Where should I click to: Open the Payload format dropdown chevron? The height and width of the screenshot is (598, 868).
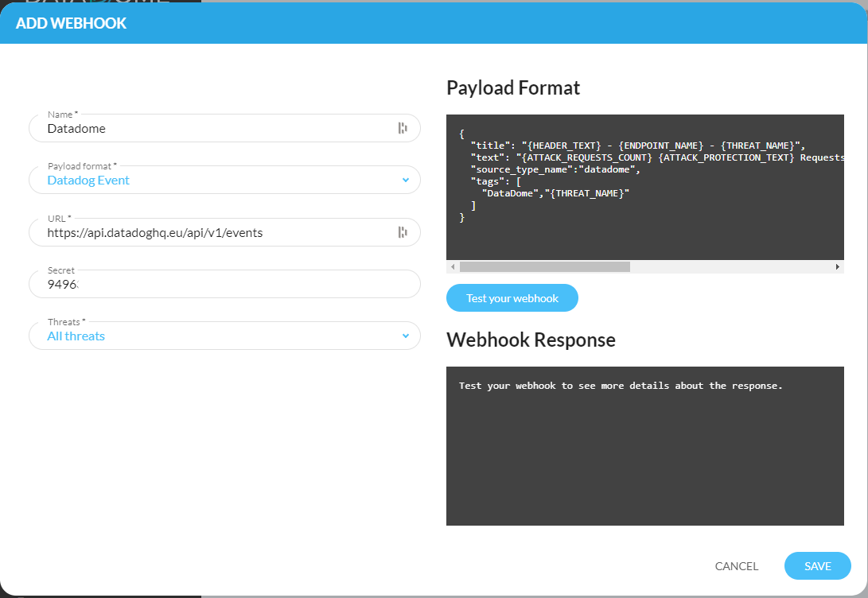406,181
